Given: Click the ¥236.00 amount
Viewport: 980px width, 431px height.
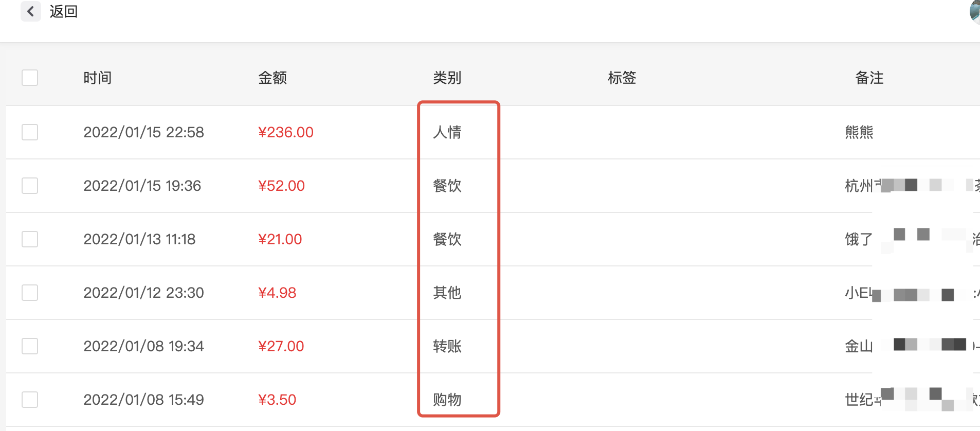Looking at the screenshot, I should pyautogui.click(x=286, y=132).
